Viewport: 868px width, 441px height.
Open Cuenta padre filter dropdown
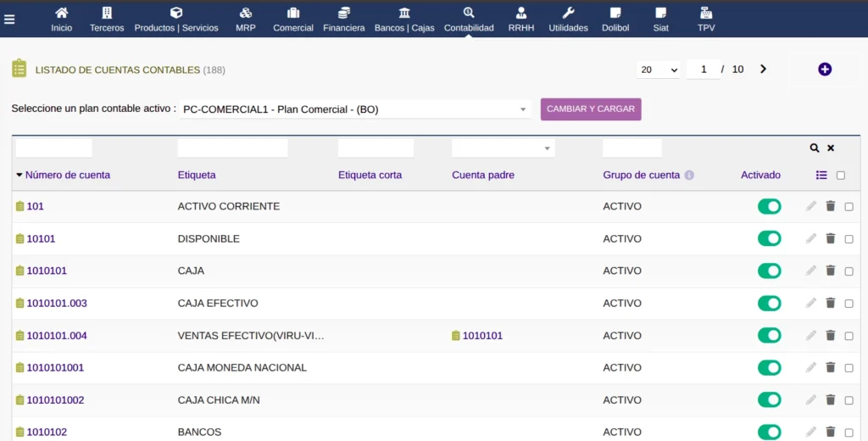point(504,148)
